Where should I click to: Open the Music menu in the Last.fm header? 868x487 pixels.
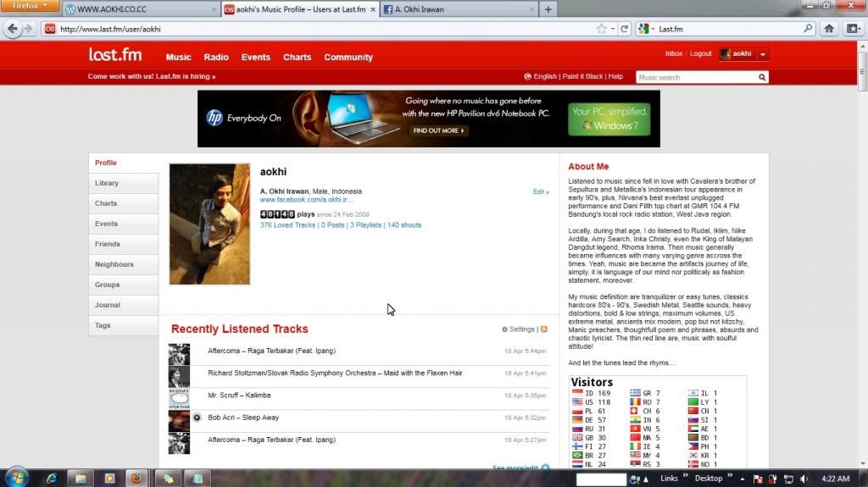click(178, 57)
